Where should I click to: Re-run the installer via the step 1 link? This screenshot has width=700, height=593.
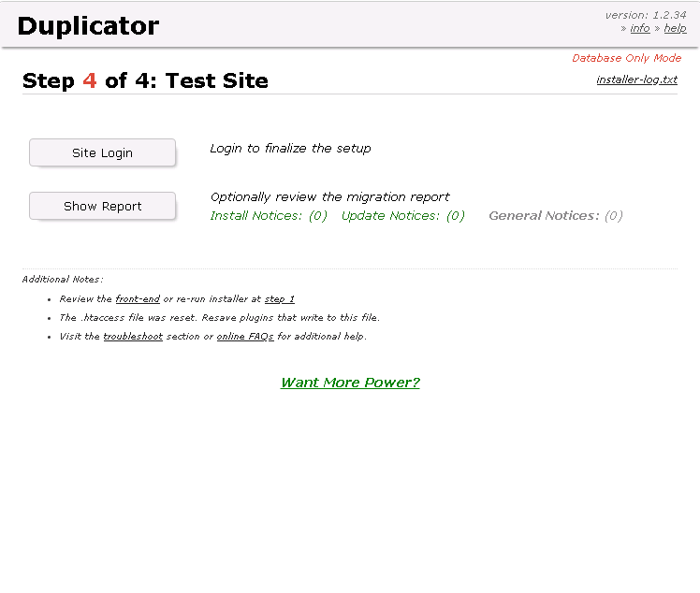click(279, 299)
